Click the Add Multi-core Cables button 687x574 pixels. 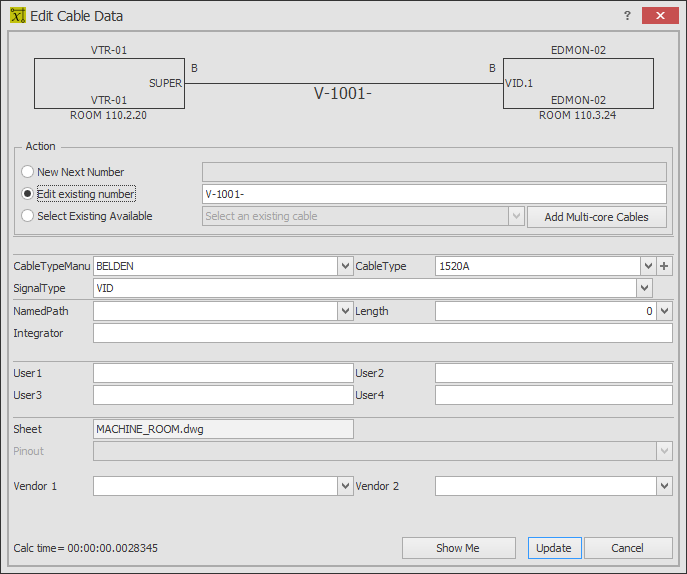[597, 217]
